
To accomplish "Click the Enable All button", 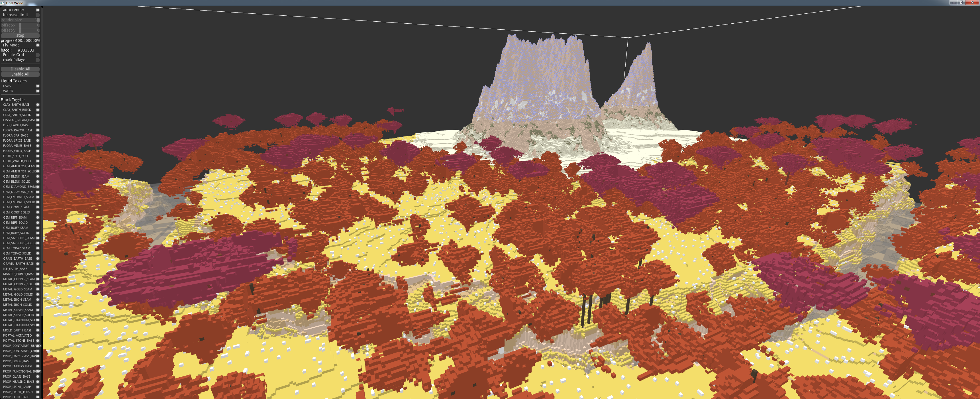I will (20, 74).
